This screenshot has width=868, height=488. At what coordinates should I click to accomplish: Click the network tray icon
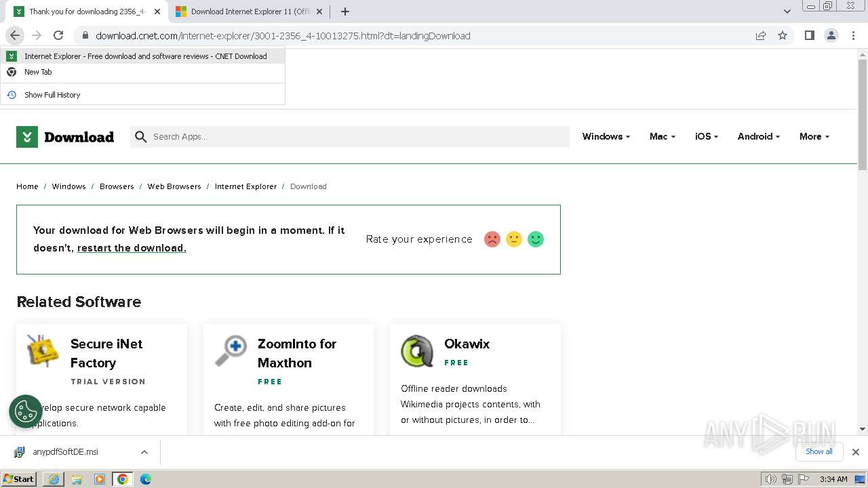click(x=787, y=479)
